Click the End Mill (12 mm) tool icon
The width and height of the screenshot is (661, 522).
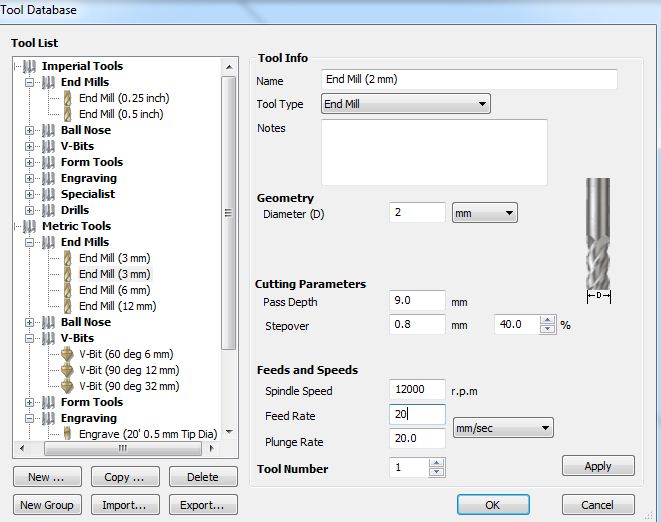tap(67, 306)
